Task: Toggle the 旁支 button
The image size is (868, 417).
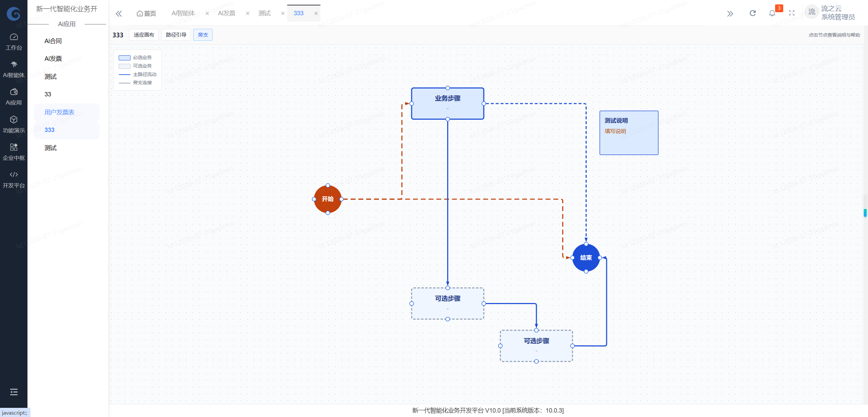Action: click(x=203, y=35)
